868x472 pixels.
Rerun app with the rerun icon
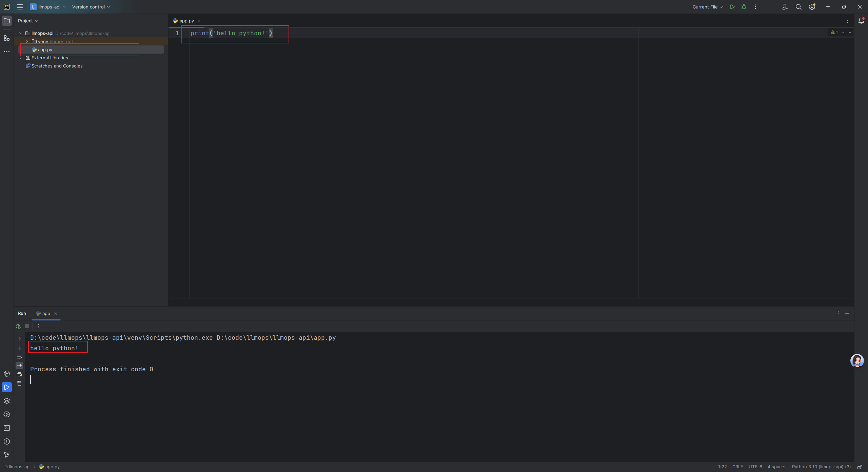pos(18,326)
